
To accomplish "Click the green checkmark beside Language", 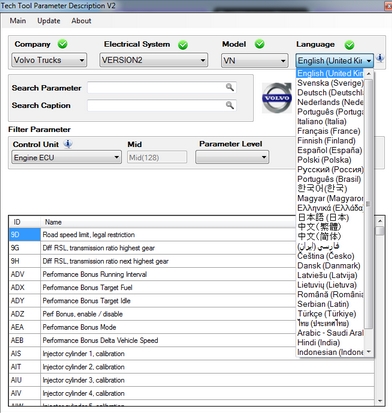I will [x=349, y=45].
